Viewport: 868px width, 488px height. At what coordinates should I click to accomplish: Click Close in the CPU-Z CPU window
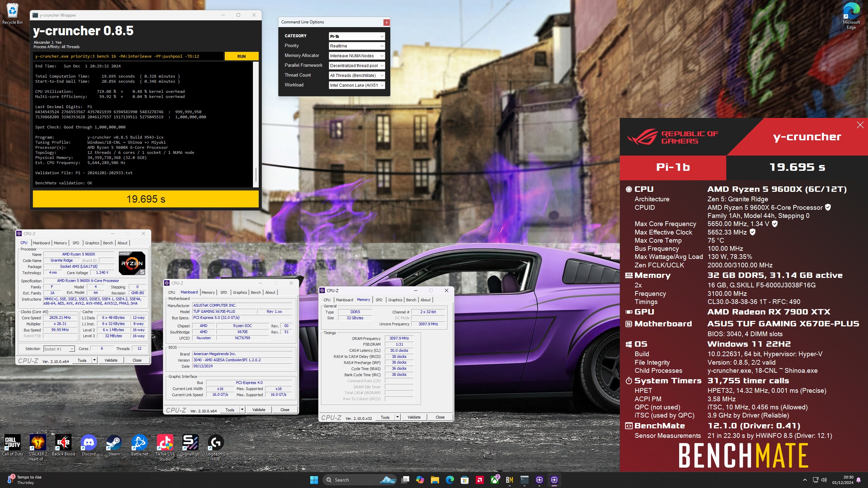pyautogui.click(x=137, y=360)
